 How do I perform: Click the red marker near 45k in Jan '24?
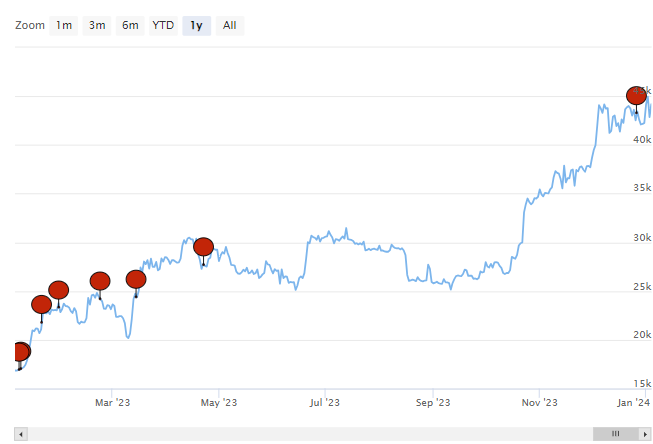tap(636, 96)
